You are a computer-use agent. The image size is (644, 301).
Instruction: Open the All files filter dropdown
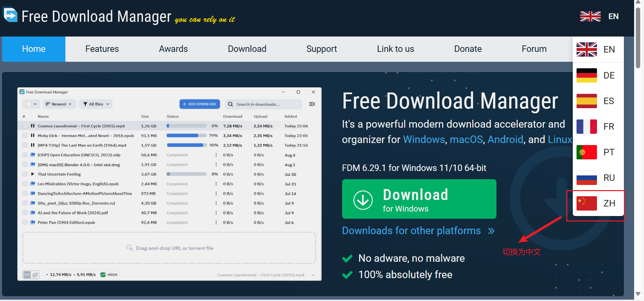[x=96, y=104]
